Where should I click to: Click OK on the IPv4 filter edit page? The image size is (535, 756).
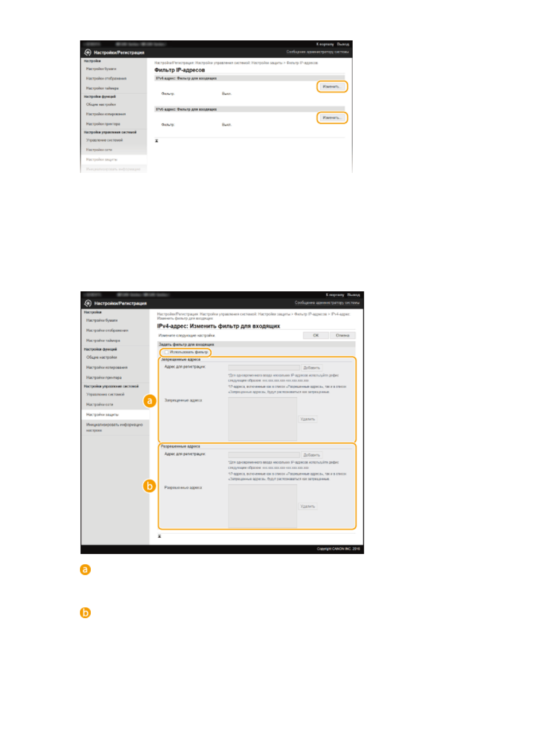316,335
